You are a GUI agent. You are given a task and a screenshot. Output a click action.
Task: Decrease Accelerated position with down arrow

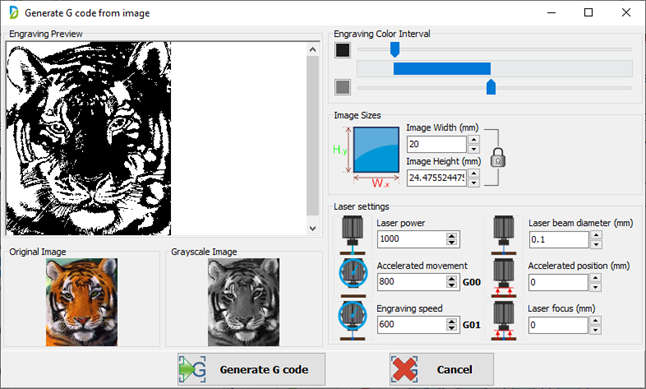[x=595, y=287]
